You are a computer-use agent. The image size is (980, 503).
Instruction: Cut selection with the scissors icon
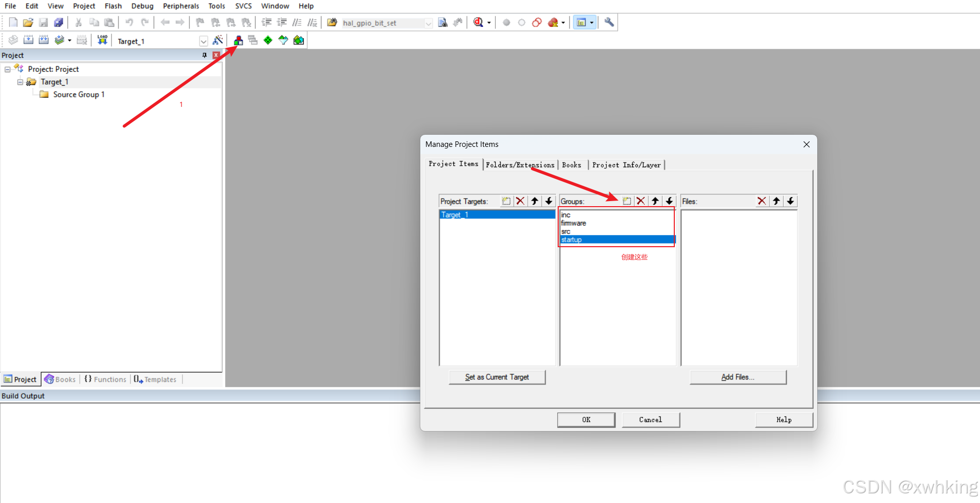pos(79,22)
